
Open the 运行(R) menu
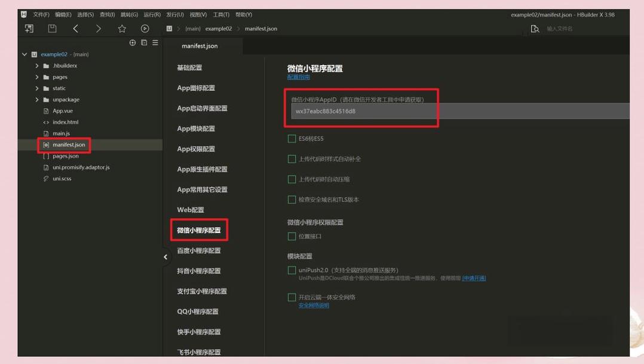(152, 15)
